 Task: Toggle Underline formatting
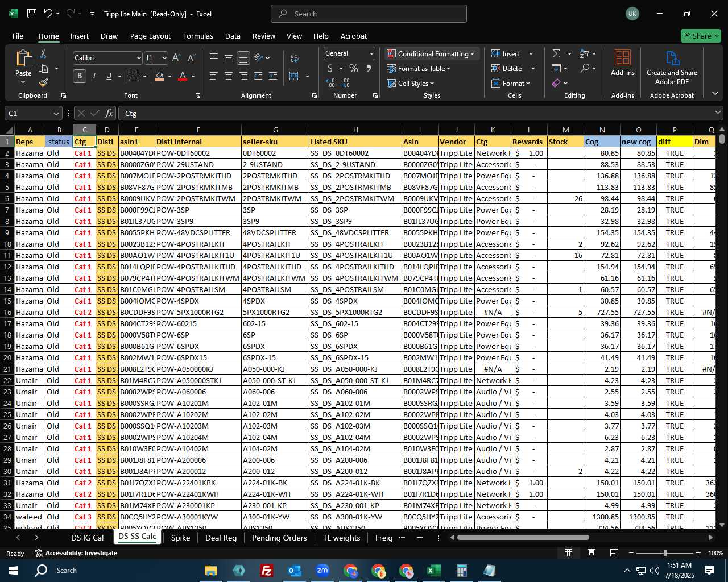click(109, 76)
